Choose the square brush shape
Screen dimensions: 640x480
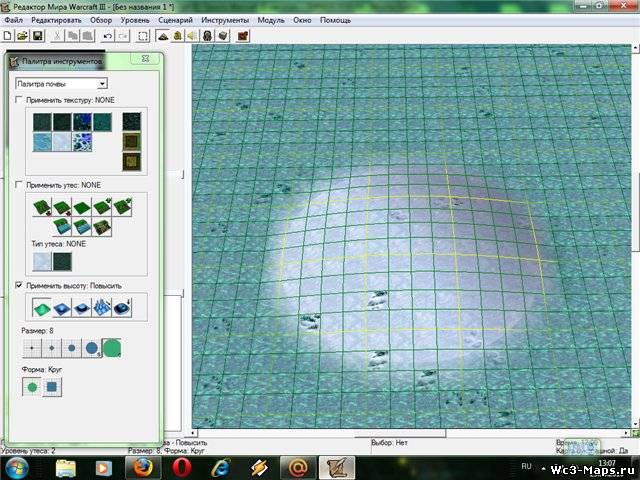click(x=52, y=386)
